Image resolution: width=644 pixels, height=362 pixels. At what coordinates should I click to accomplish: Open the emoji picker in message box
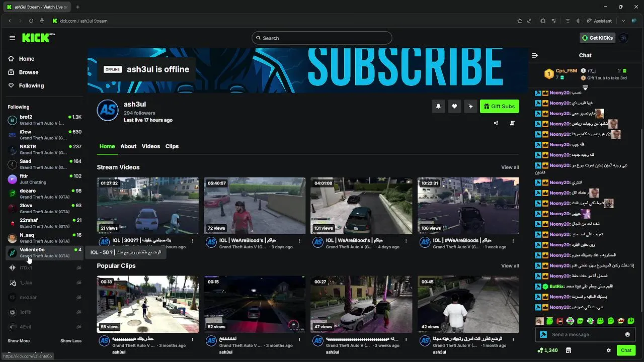(627, 334)
